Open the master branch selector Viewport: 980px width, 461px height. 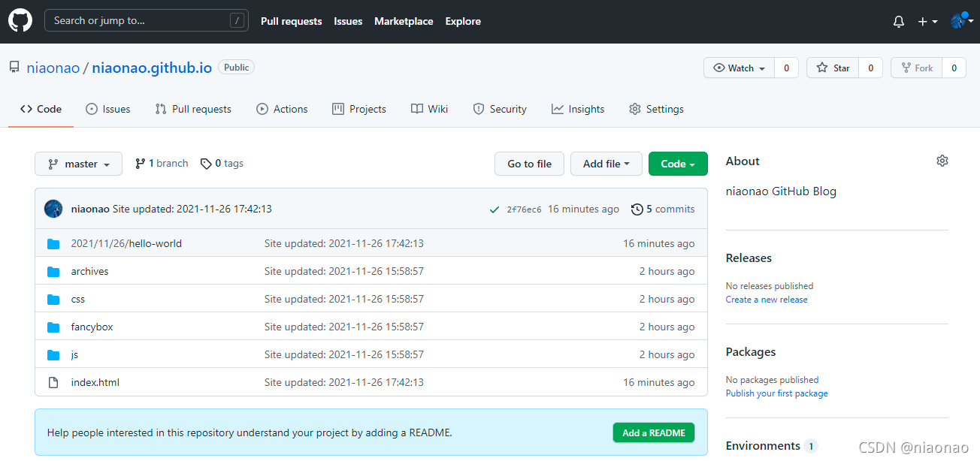(78, 164)
